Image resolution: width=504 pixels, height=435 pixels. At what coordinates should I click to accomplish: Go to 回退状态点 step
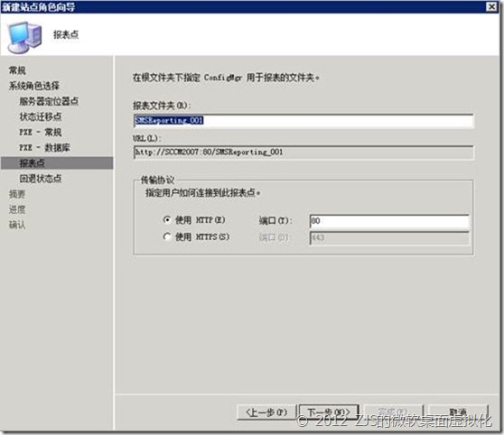(41, 179)
